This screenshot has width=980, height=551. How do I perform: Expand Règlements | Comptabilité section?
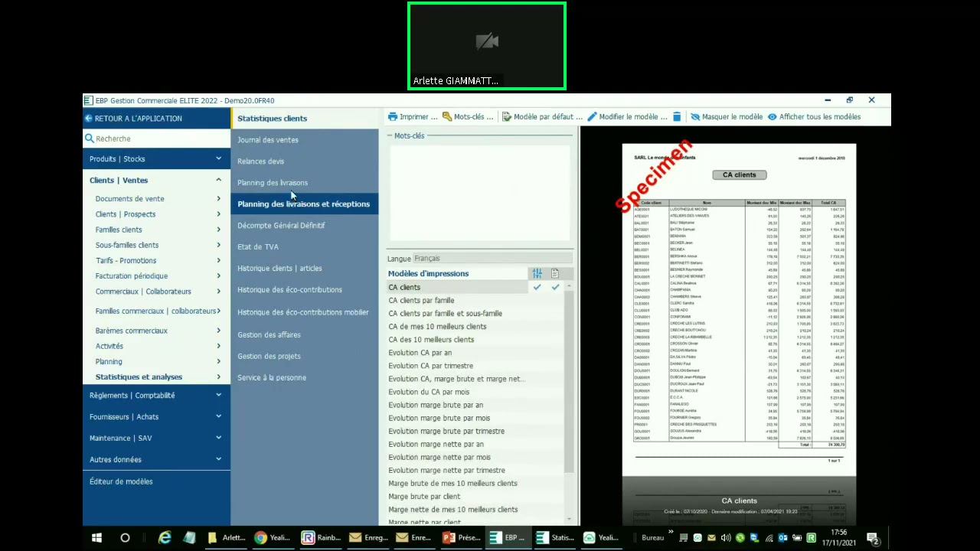pyautogui.click(x=218, y=396)
